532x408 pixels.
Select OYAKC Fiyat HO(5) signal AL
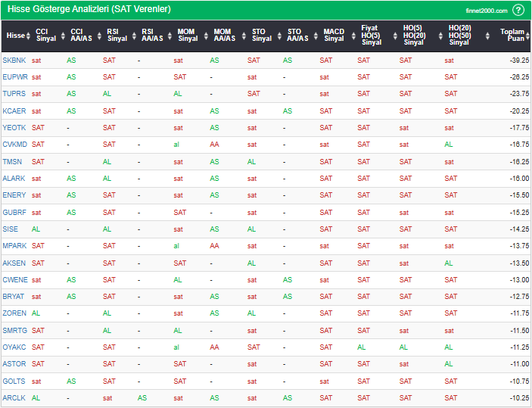[361, 347]
